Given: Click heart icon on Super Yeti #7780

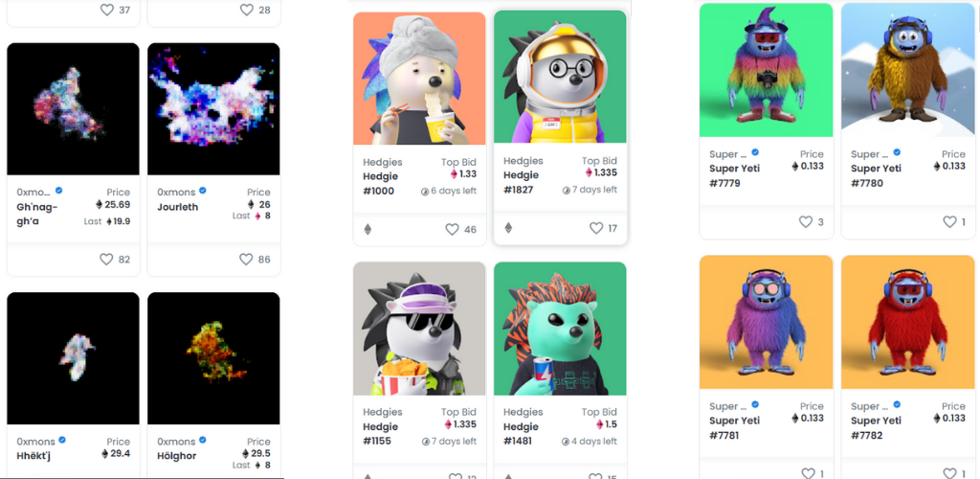Looking at the screenshot, I should coord(949,221).
